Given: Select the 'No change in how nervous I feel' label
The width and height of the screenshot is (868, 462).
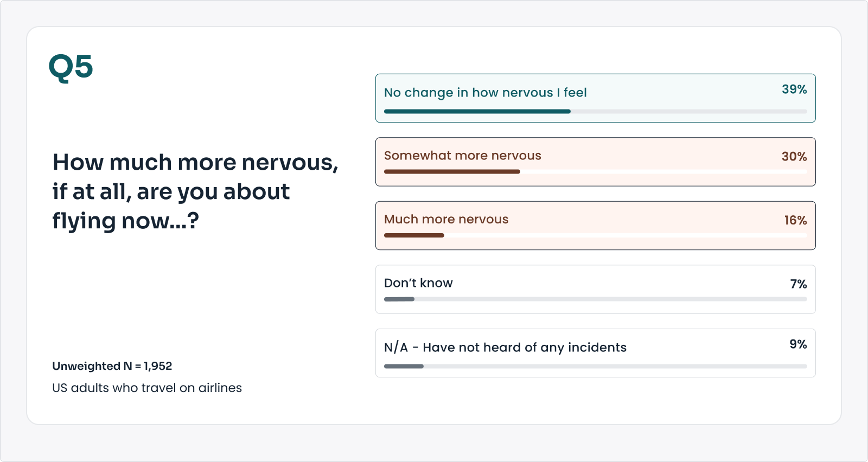Looking at the screenshot, I should coord(485,93).
